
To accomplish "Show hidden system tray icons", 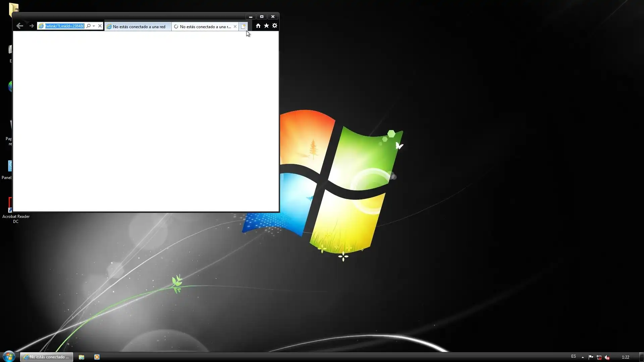I will pos(583,357).
